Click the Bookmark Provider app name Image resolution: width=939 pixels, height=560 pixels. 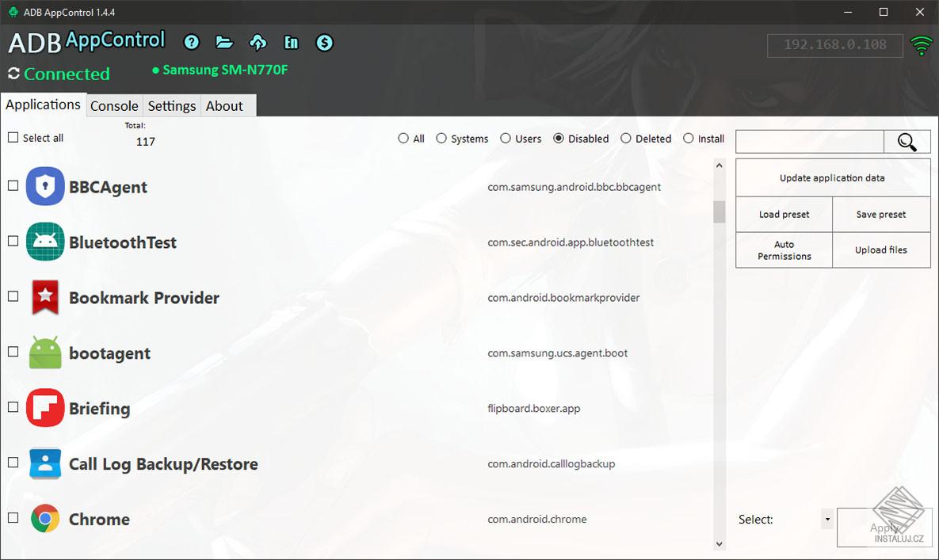pyautogui.click(x=144, y=297)
